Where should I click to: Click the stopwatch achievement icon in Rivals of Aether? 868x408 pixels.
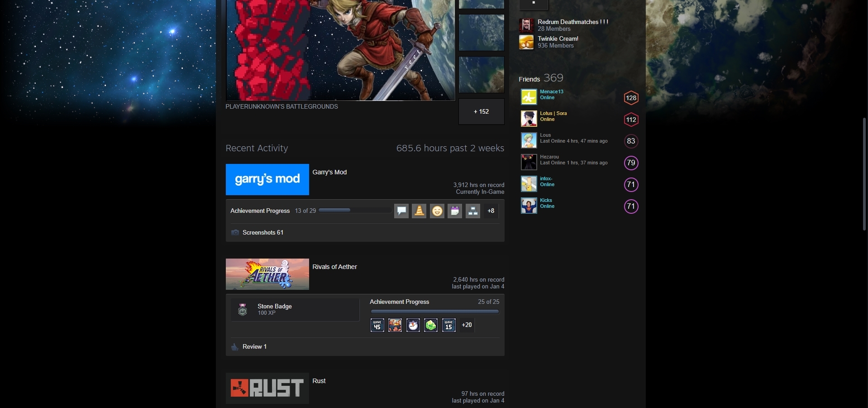click(413, 325)
